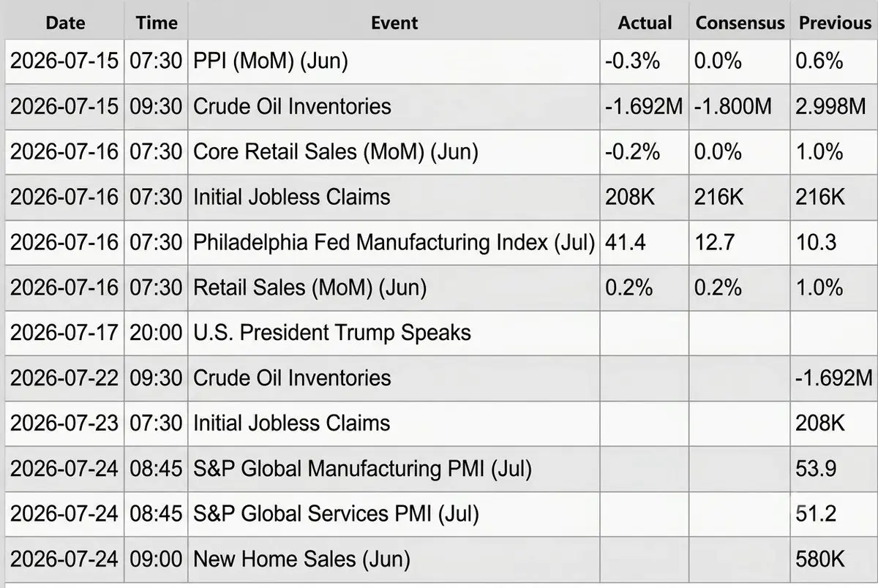
Task: Select the PPI (MoM) (Jun) event
Action: (x=271, y=61)
